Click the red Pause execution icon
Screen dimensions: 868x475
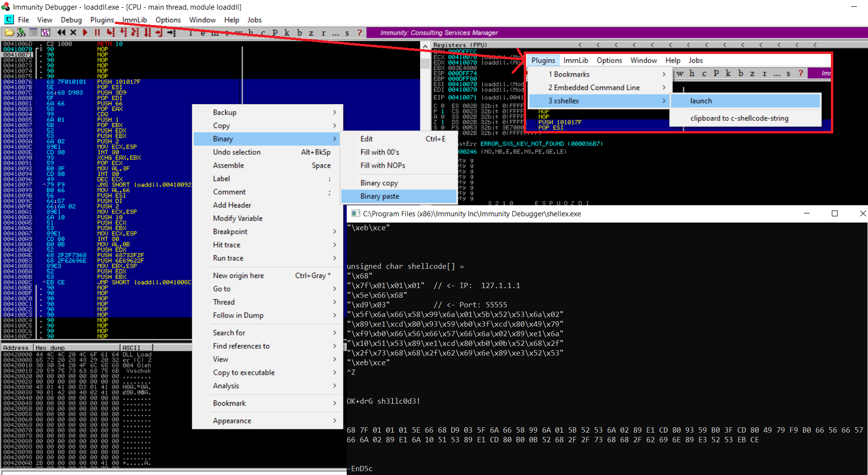[97, 33]
